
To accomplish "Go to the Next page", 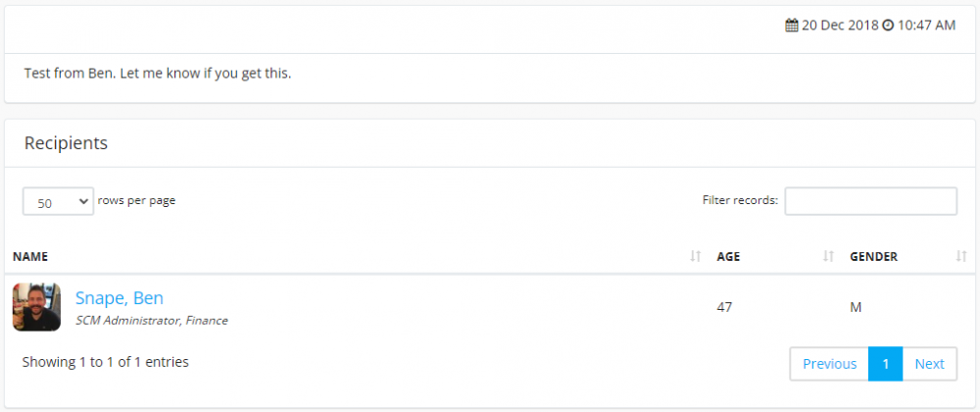I will click(x=929, y=364).
